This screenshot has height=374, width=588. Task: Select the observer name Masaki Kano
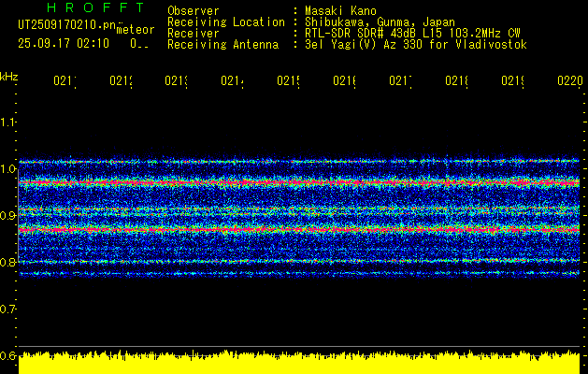[x=340, y=10]
